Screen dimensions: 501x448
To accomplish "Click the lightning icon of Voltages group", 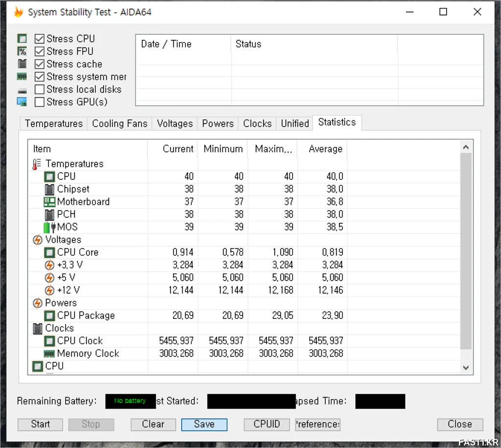I will click(x=37, y=240).
